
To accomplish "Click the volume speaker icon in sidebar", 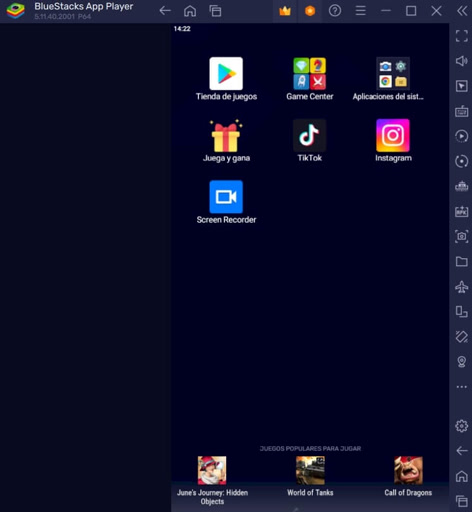I will (462, 61).
